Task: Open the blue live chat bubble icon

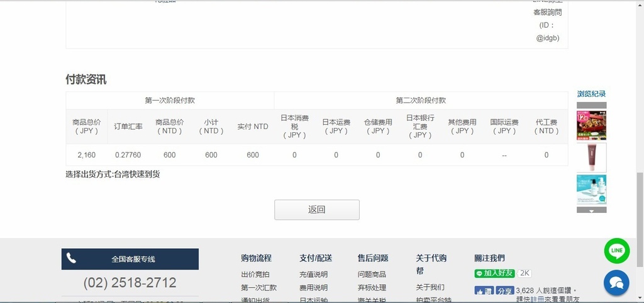Action: (616, 282)
